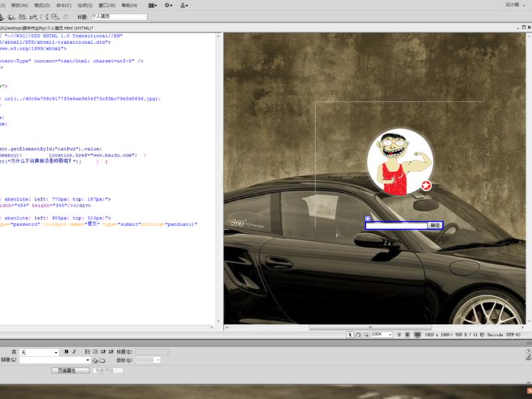Click the password input field in design view

[x=396, y=225]
